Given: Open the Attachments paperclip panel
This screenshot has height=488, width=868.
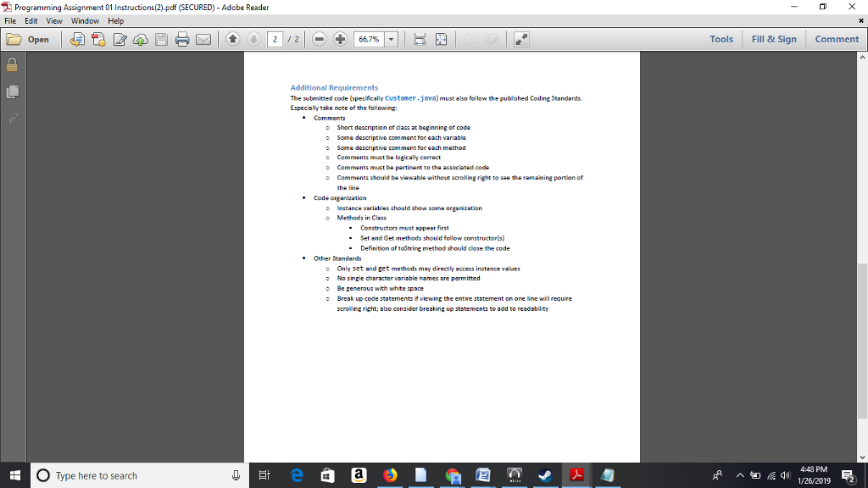Looking at the screenshot, I should point(12,119).
